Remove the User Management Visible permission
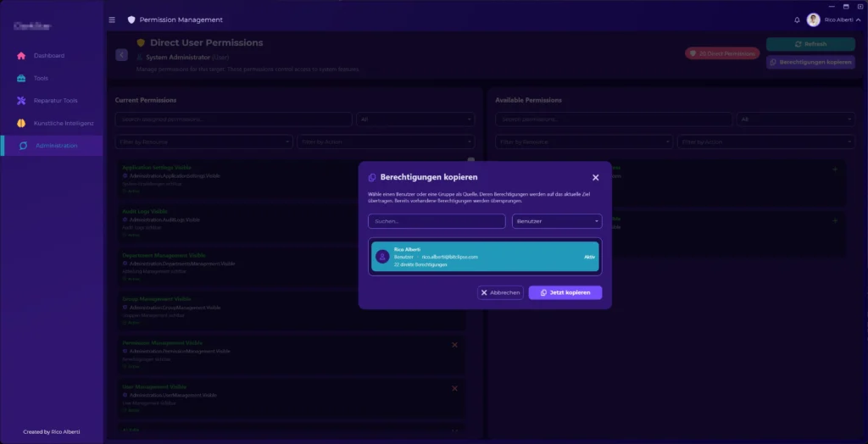The width and height of the screenshot is (868, 444). pyautogui.click(x=454, y=389)
